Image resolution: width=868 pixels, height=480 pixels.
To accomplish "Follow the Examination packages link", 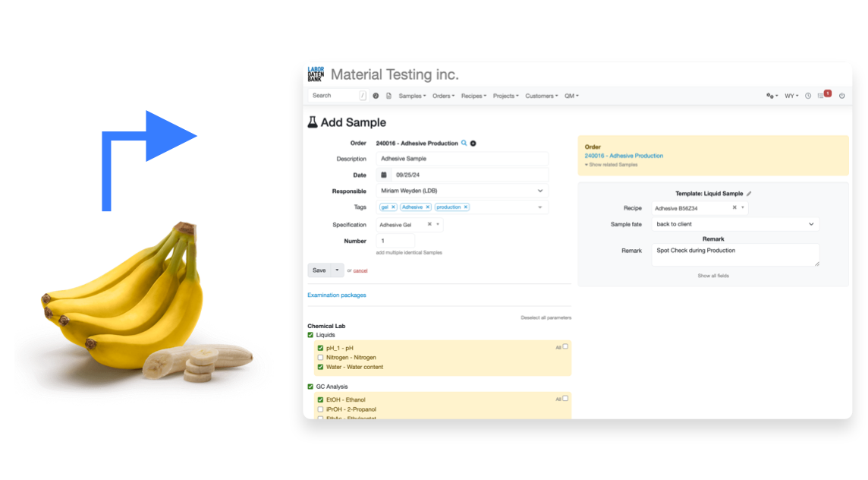I will point(337,295).
